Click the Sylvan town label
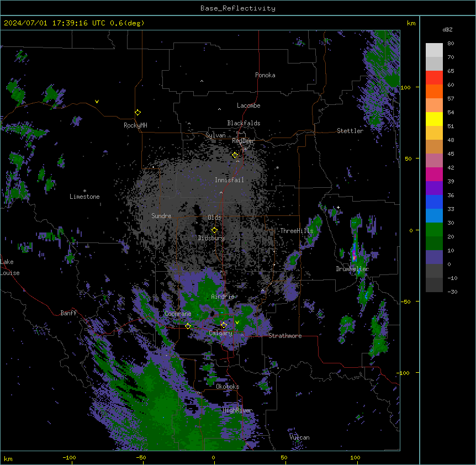 click(x=215, y=135)
